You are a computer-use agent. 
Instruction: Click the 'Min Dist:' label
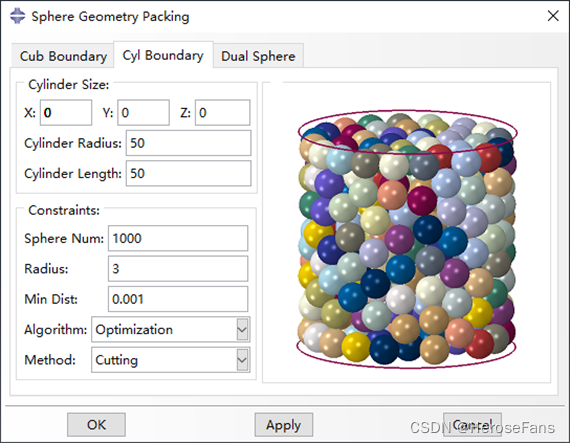point(51,299)
